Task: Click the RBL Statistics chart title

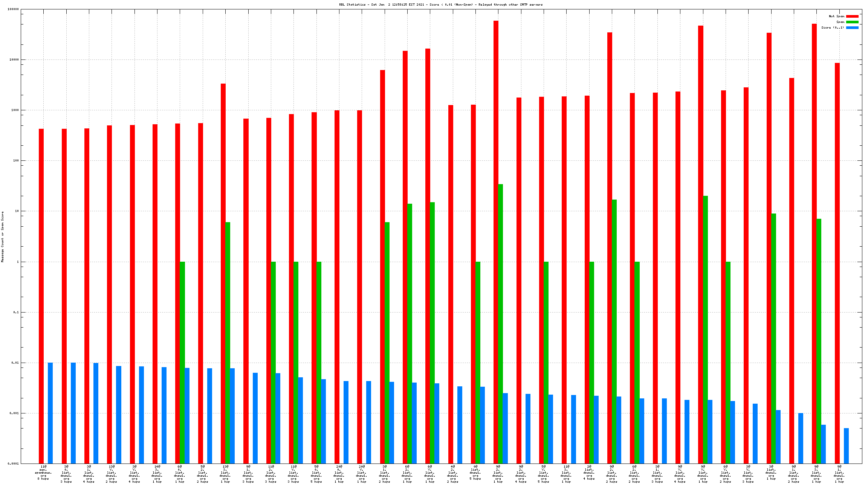Action: [441, 5]
